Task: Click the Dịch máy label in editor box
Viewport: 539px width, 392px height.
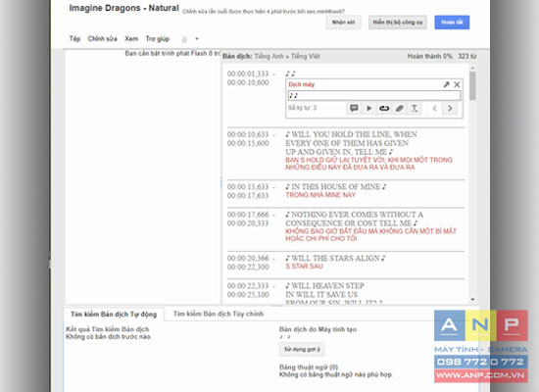Action: (302, 84)
